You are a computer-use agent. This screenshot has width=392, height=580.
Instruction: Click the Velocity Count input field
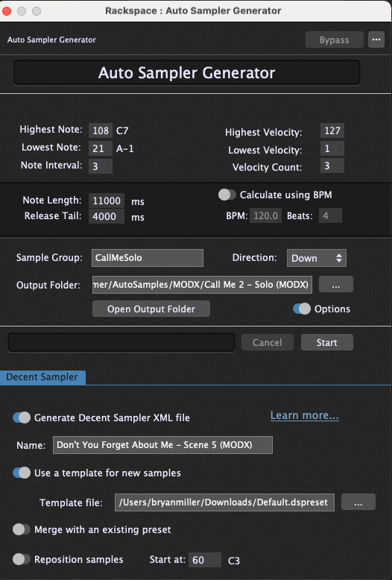pos(332,166)
